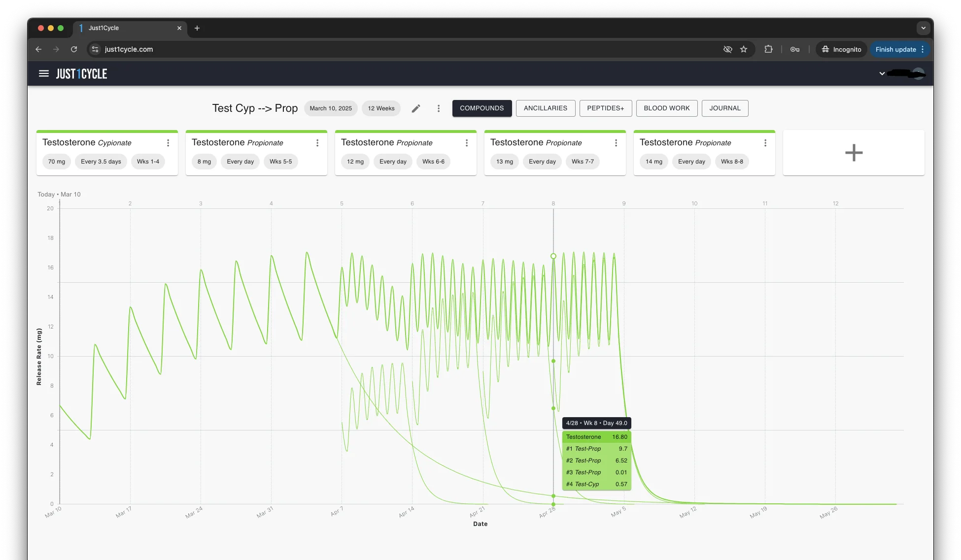Click the 12 Weeks duration dropdown
The image size is (961, 560).
point(381,108)
